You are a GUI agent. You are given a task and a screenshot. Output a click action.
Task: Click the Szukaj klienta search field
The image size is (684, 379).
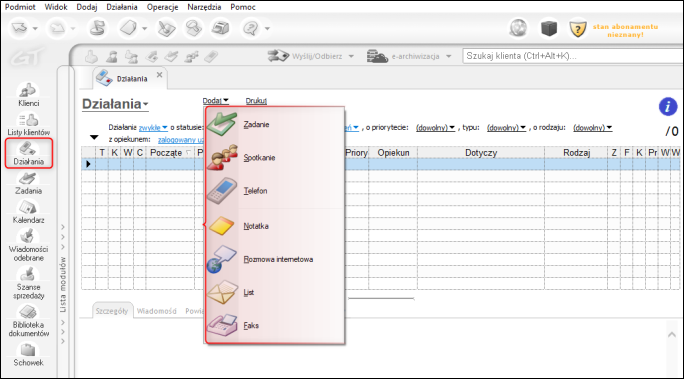(572, 56)
